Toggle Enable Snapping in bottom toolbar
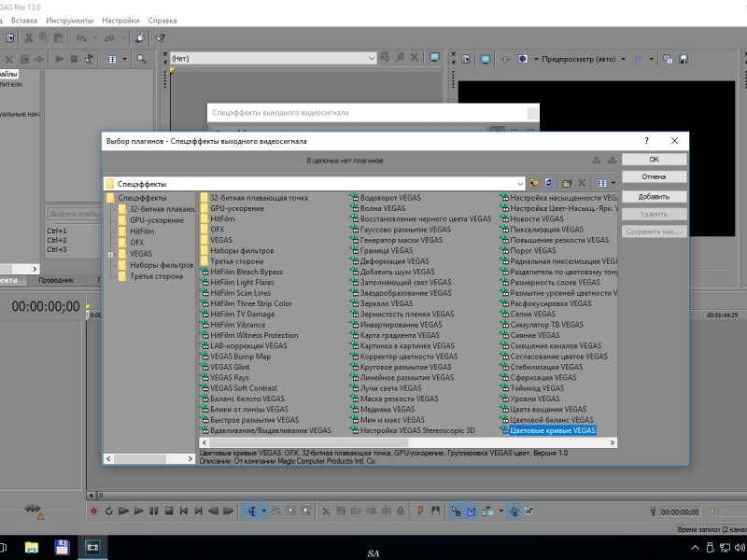The height and width of the screenshot is (560, 747). click(x=456, y=511)
